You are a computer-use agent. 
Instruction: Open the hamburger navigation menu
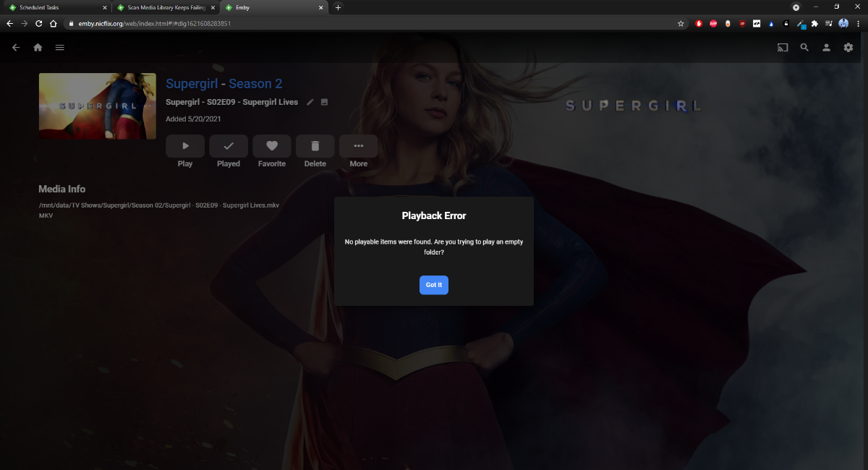(59, 47)
